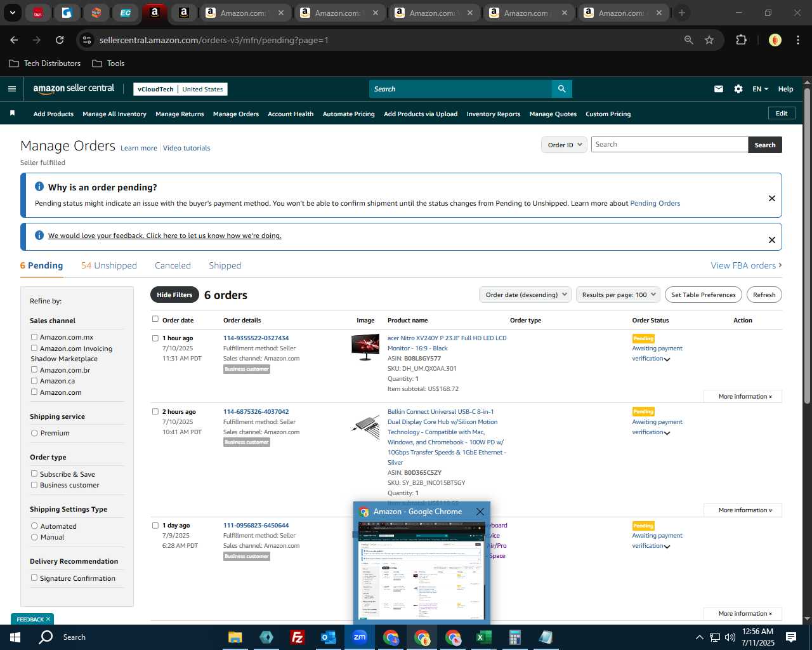Open the Account Health menu item
The width and height of the screenshot is (812, 650).
coord(291,114)
